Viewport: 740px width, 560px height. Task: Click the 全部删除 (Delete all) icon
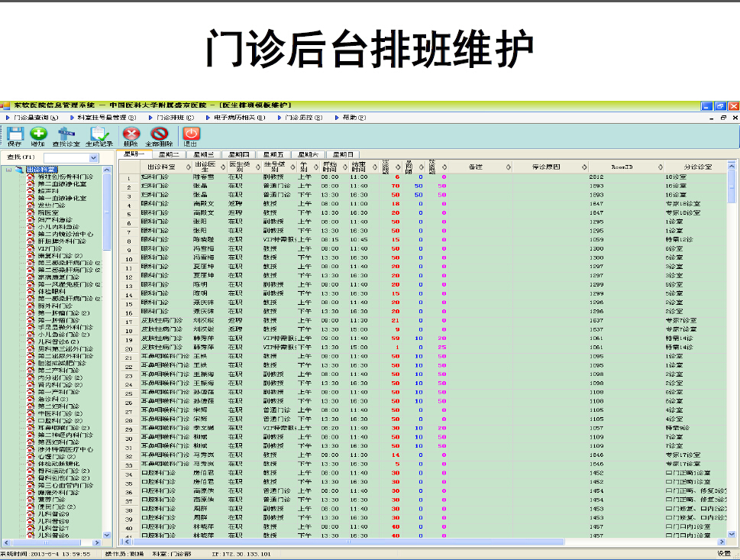159,134
